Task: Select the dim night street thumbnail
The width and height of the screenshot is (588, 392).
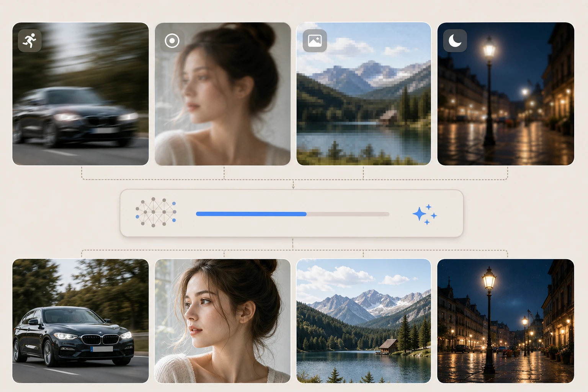Action: pos(506,94)
